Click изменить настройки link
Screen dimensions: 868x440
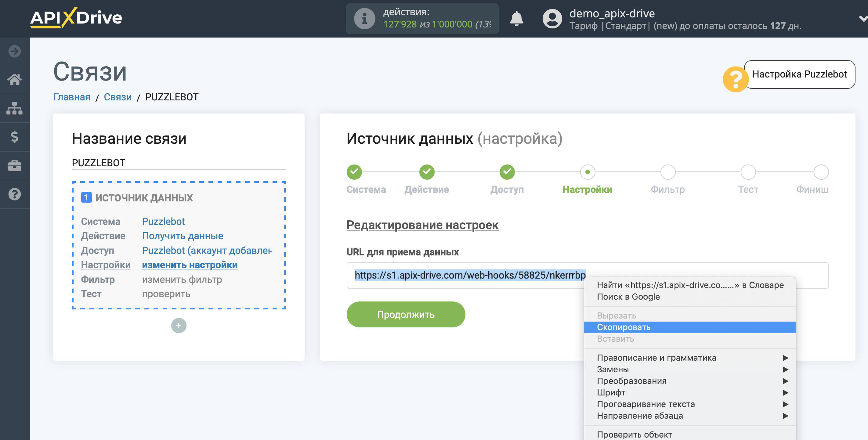190,265
